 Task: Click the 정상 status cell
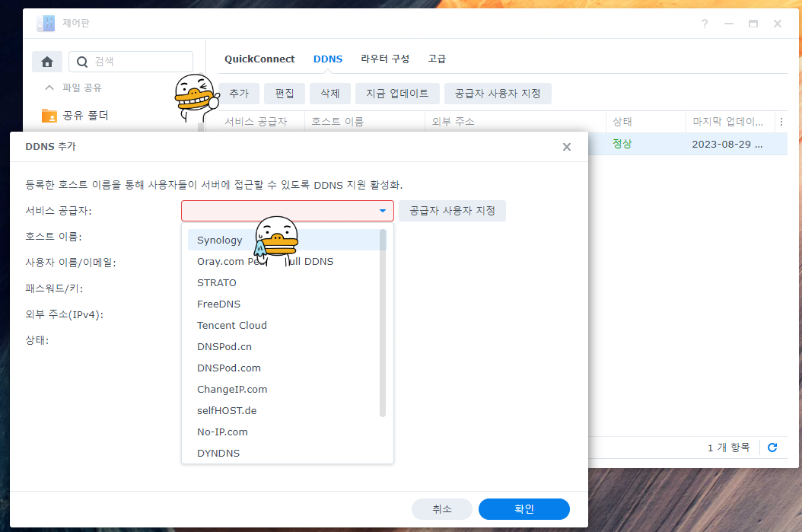point(622,145)
